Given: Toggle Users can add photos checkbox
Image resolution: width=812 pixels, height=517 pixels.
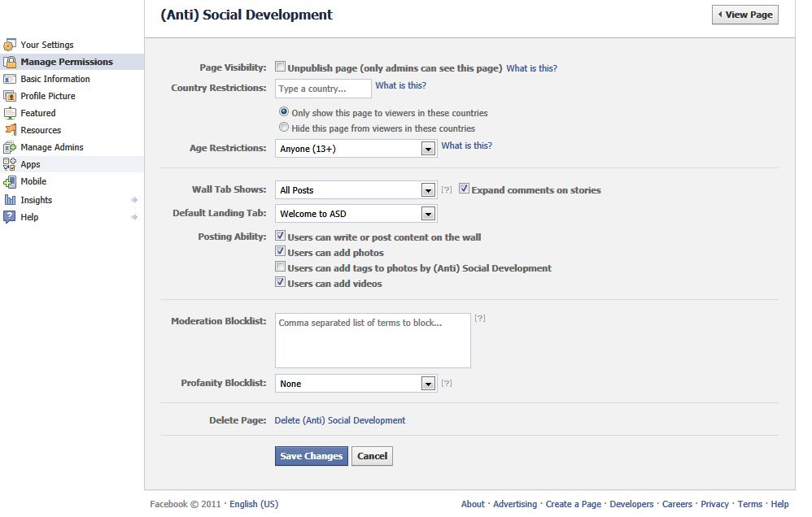Looking at the screenshot, I should (x=280, y=251).
